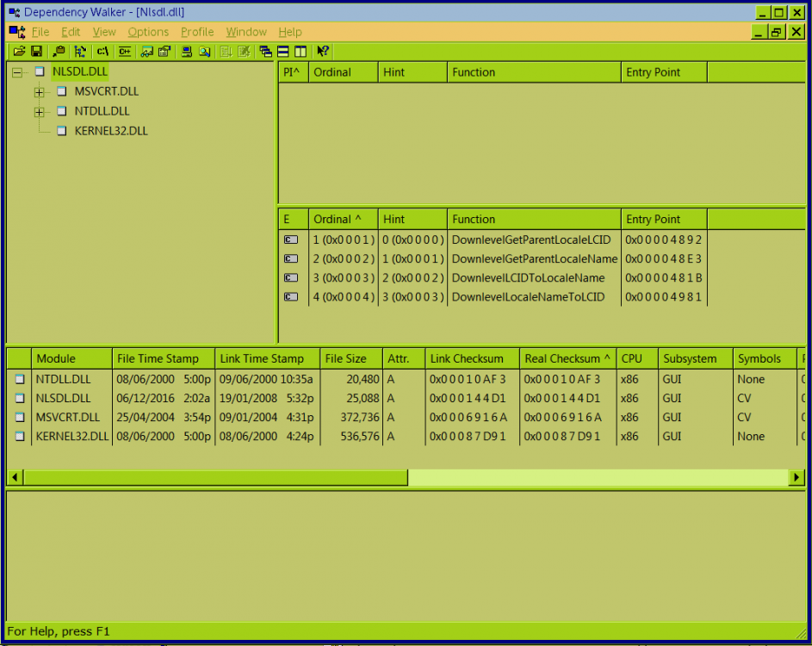Collapse the NLSDL.DLL root node

pyautogui.click(x=17, y=72)
